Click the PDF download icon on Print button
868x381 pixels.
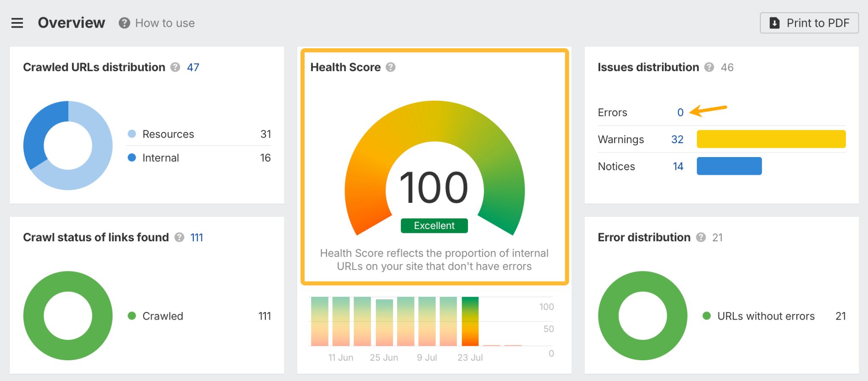[775, 23]
